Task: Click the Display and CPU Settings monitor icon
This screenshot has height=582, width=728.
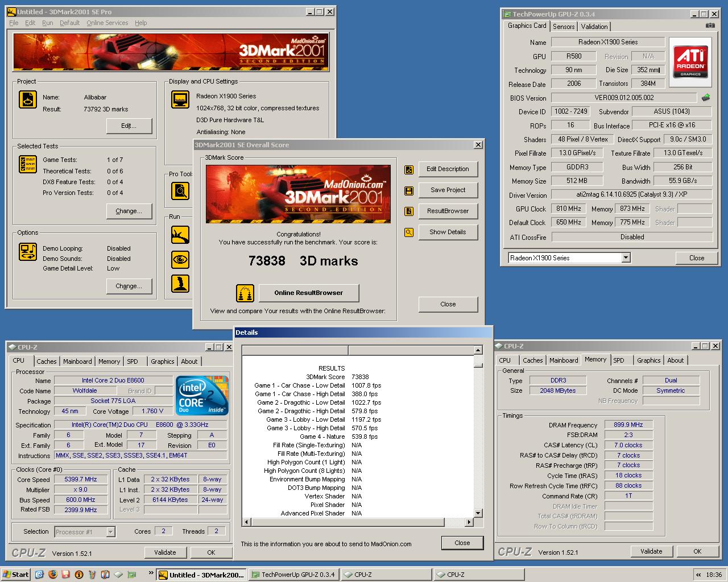Action: pos(180,99)
